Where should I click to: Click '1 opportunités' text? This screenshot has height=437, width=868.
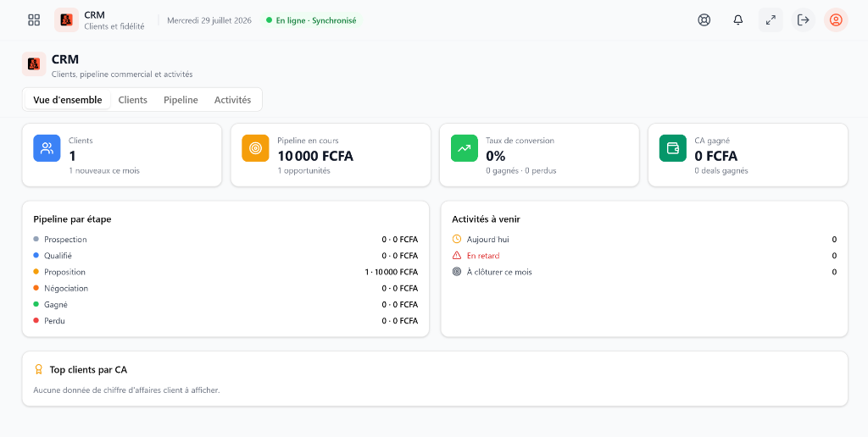click(304, 171)
